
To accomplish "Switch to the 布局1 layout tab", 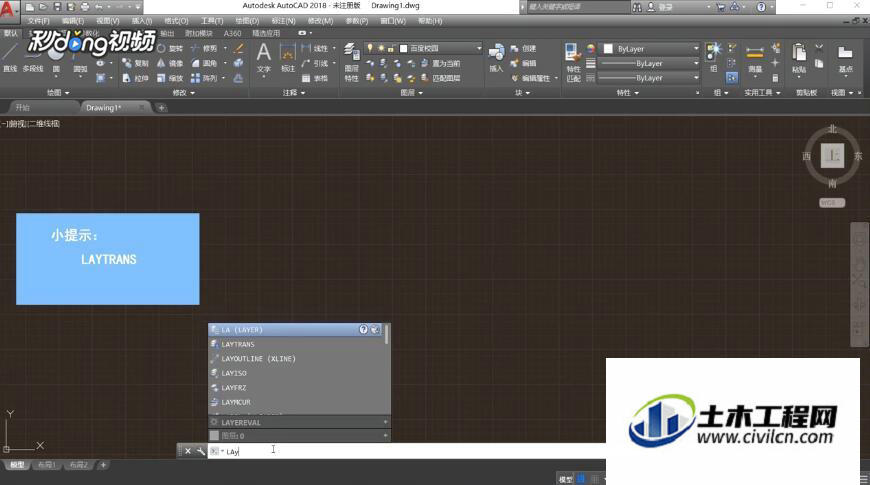I will [x=47, y=465].
